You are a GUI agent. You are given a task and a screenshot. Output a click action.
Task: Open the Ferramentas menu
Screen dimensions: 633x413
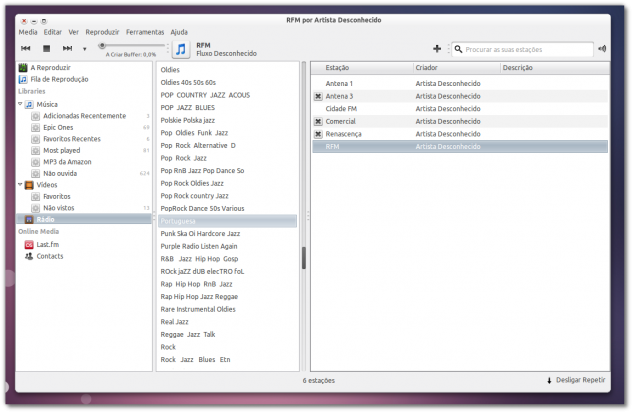[x=145, y=32]
